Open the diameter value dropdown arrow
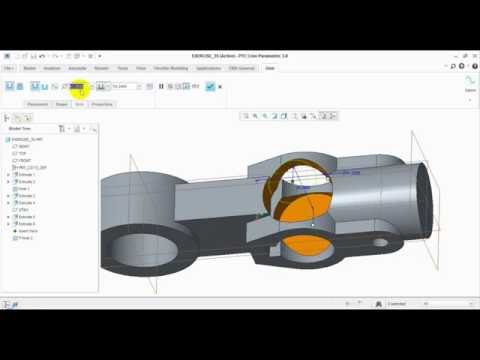 pos(92,87)
